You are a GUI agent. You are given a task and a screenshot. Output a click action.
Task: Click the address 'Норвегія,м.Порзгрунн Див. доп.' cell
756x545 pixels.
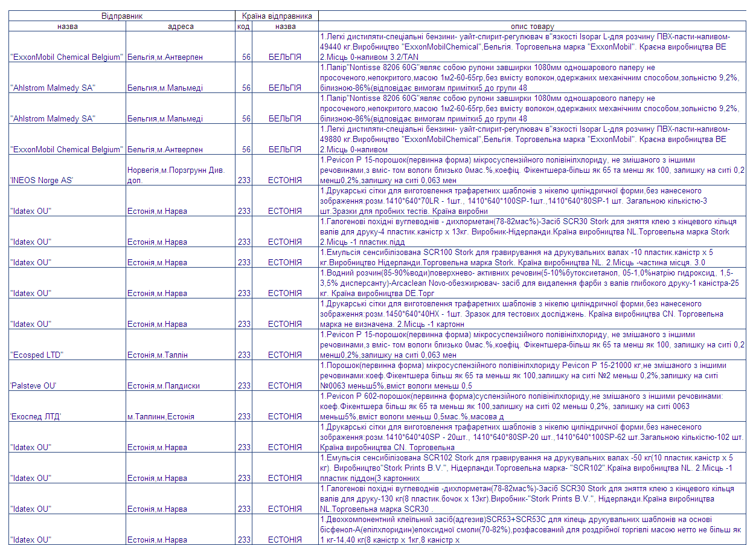coord(181,170)
